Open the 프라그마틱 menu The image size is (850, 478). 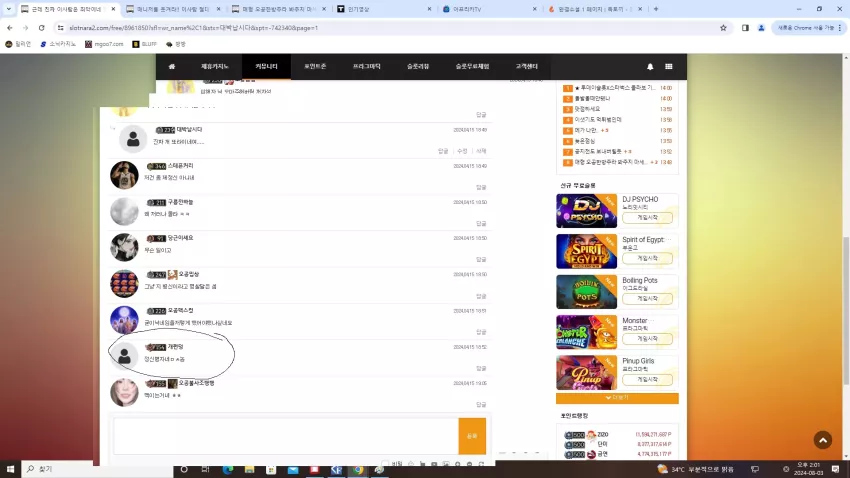(x=366, y=67)
